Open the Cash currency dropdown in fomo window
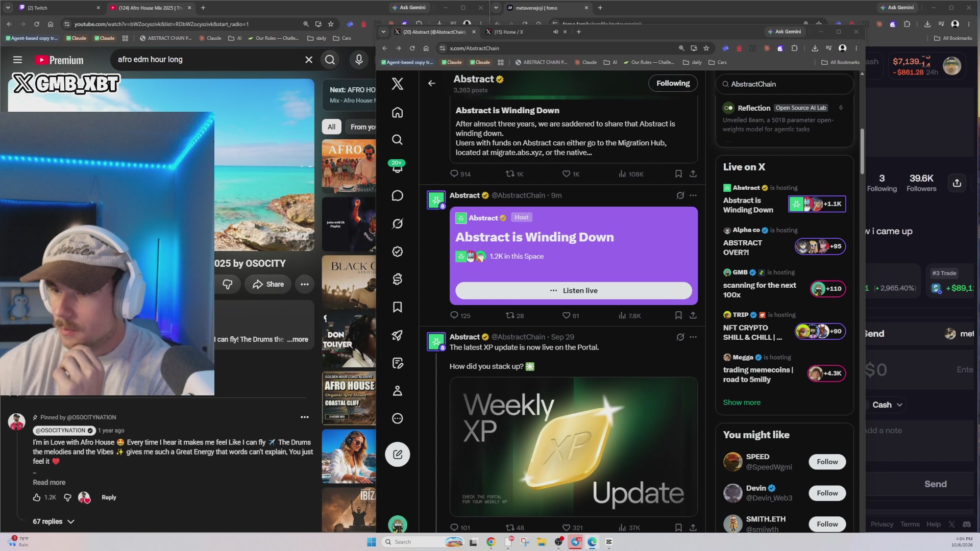Screen dimensions: 980x551 coord(887,405)
